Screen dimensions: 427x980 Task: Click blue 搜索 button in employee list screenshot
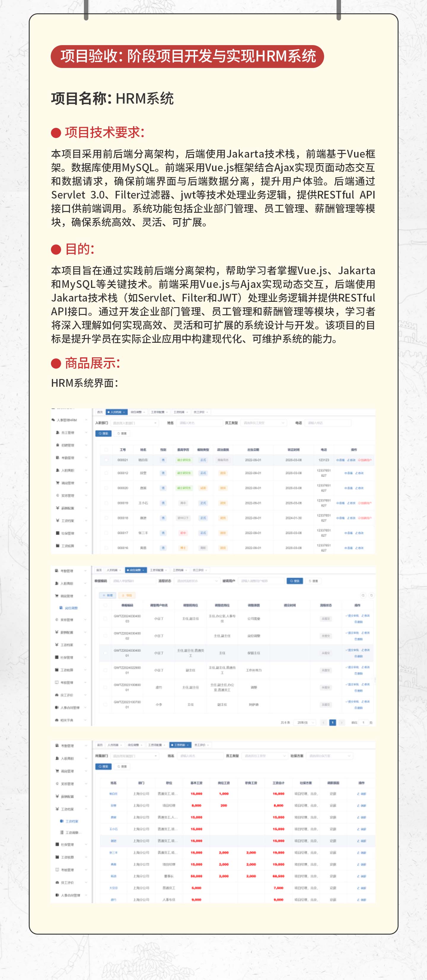(x=103, y=433)
